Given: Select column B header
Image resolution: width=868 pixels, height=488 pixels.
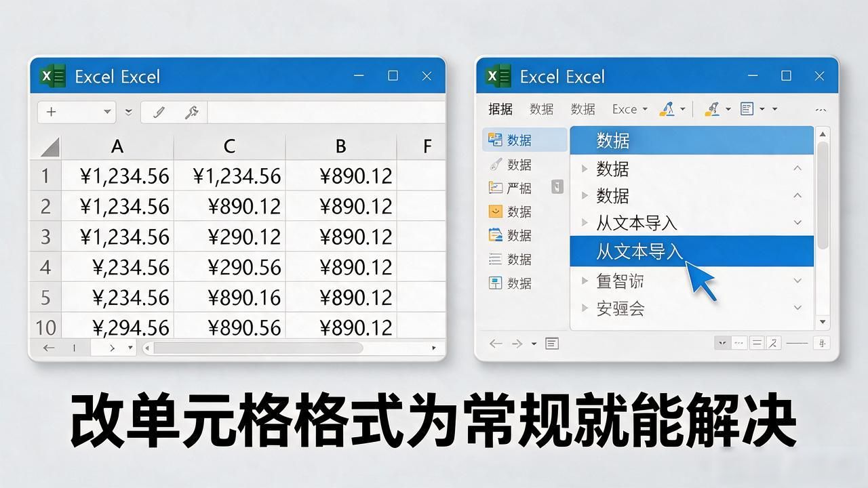Looking at the screenshot, I should point(340,146).
